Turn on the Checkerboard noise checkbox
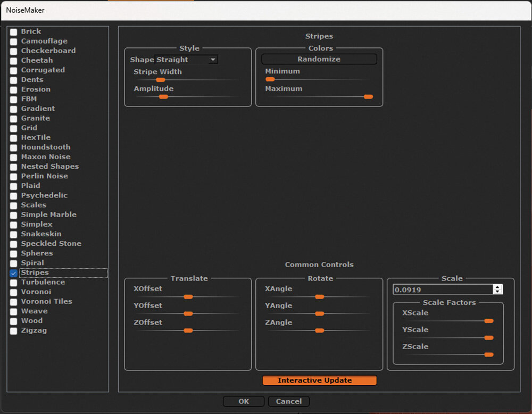Viewport: 532px width, 414px height. pos(14,51)
